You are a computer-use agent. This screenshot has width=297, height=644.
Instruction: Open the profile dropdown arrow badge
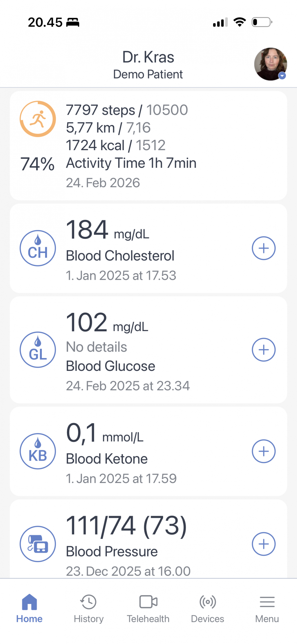282,76
